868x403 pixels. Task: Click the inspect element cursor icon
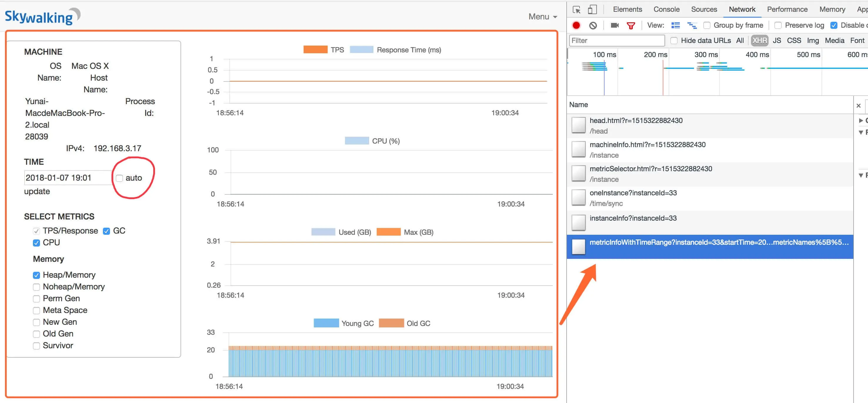tap(576, 9)
